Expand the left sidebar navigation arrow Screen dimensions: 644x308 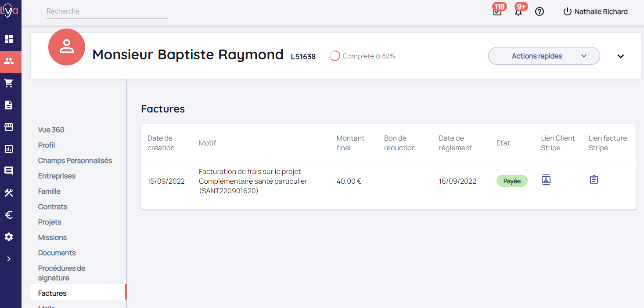[x=9, y=259]
